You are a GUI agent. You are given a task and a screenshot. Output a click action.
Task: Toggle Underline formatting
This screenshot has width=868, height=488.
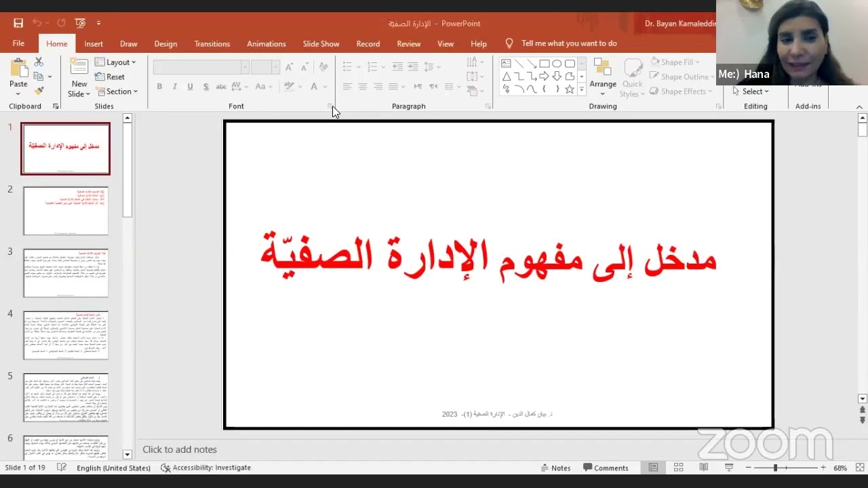point(190,87)
